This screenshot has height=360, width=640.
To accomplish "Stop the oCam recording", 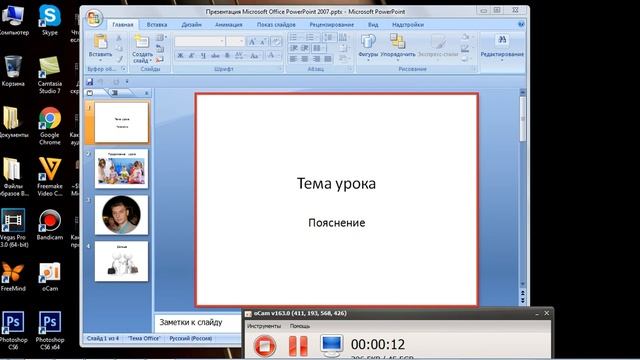I will coord(264,346).
